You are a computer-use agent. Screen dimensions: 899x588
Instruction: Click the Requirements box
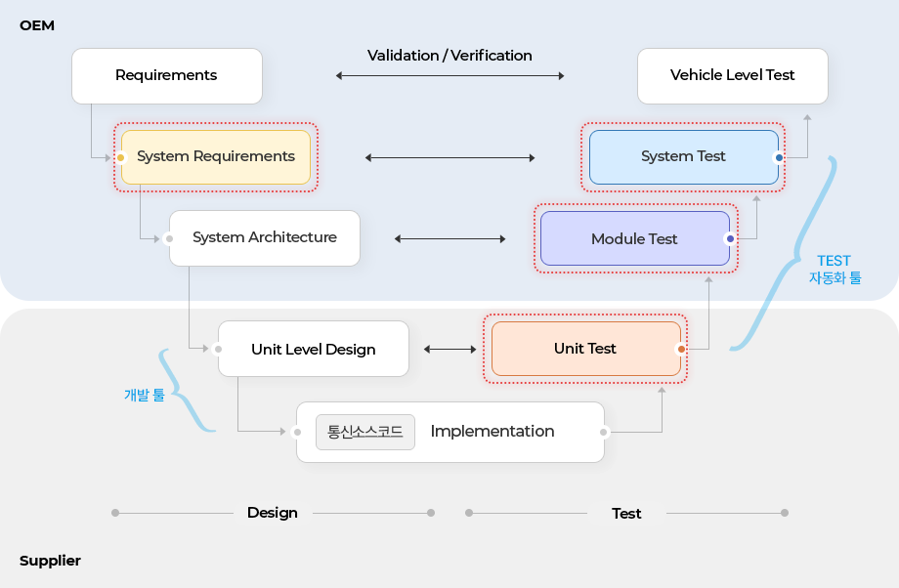click(x=167, y=75)
